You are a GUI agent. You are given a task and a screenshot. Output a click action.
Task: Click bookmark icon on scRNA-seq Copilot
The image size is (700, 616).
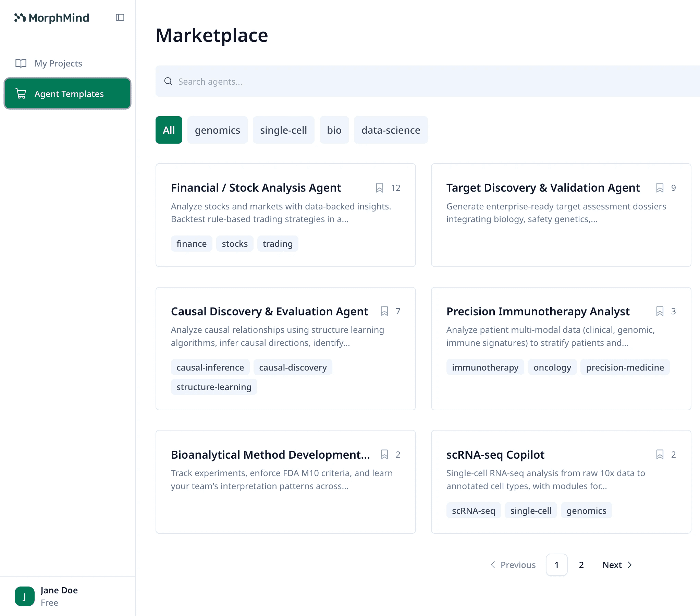(660, 455)
